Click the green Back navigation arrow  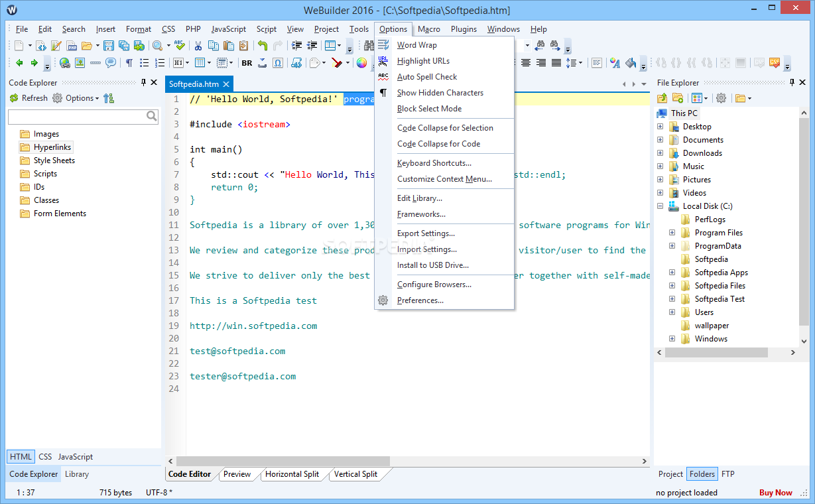(x=19, y=63)
